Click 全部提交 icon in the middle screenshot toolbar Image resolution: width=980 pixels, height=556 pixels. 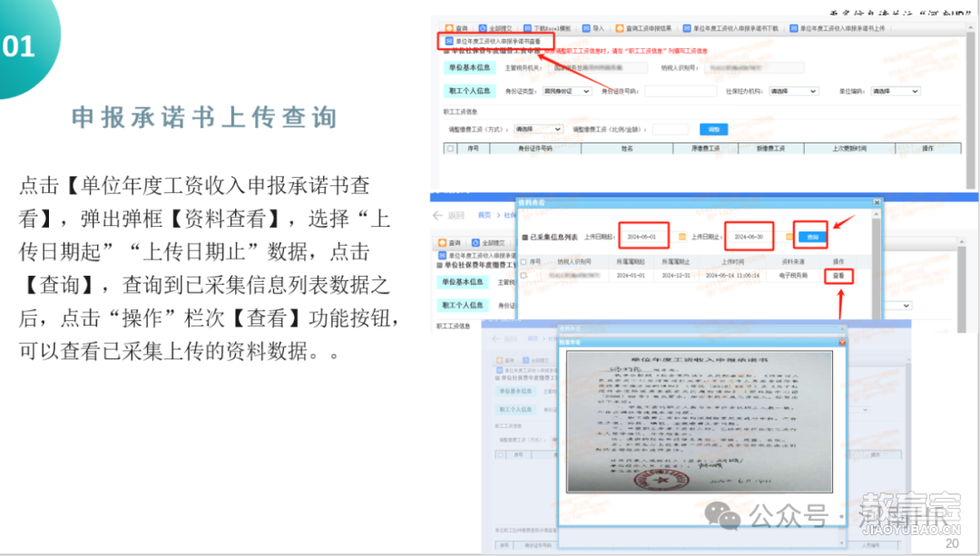tap(475, 243)
